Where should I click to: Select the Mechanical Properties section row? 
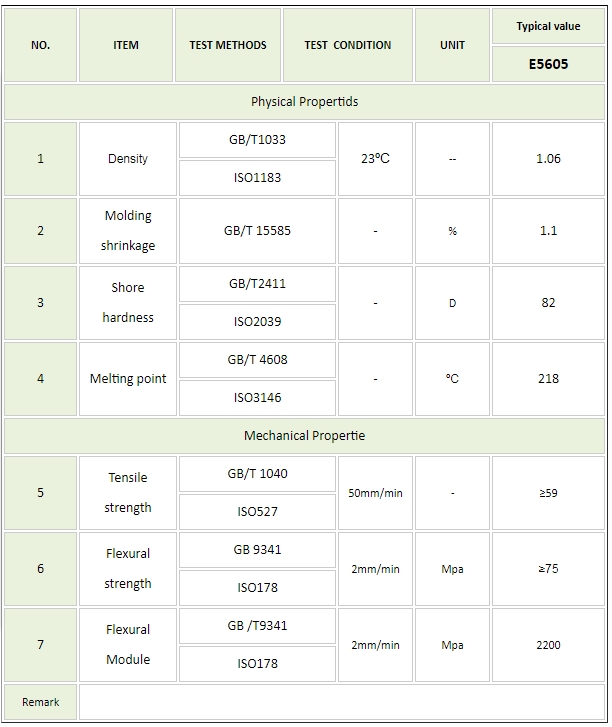[304, 436]
